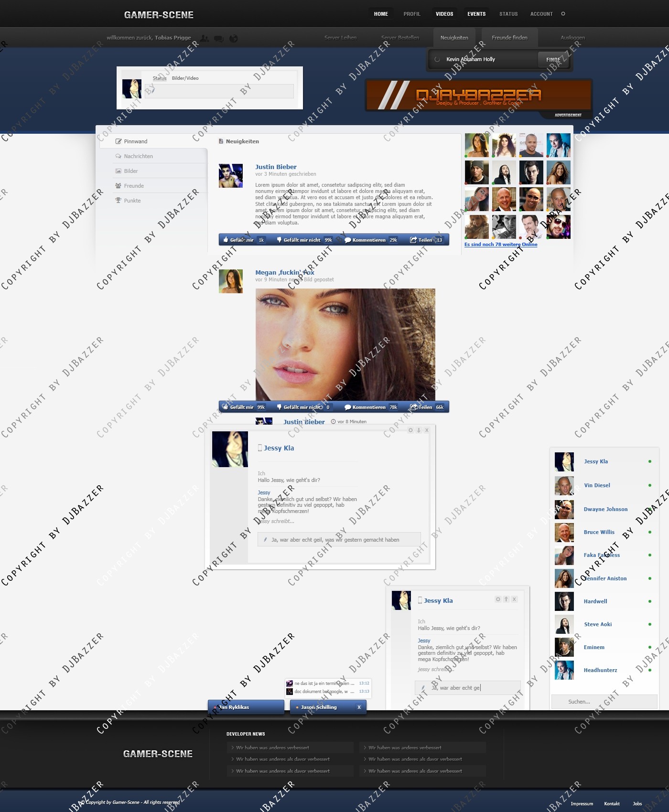Open Nachrichten in the left sidebar
The height and width of the screenshot is (812, 669).
[x=138, y=156]
